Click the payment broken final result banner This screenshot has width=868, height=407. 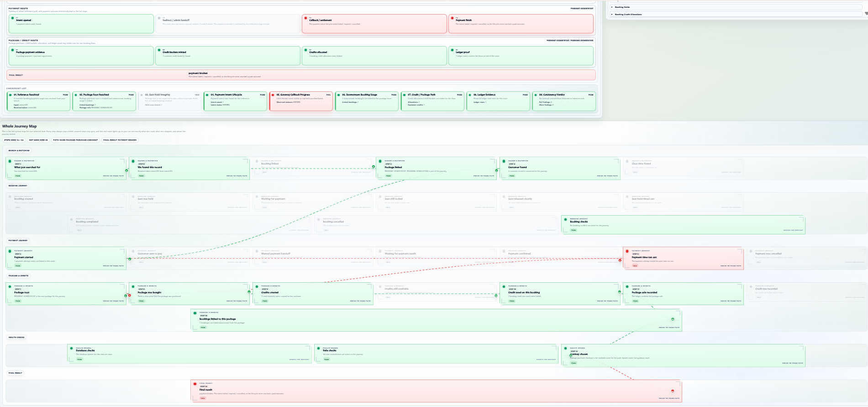pyautogui.click(x=301, y=75)
